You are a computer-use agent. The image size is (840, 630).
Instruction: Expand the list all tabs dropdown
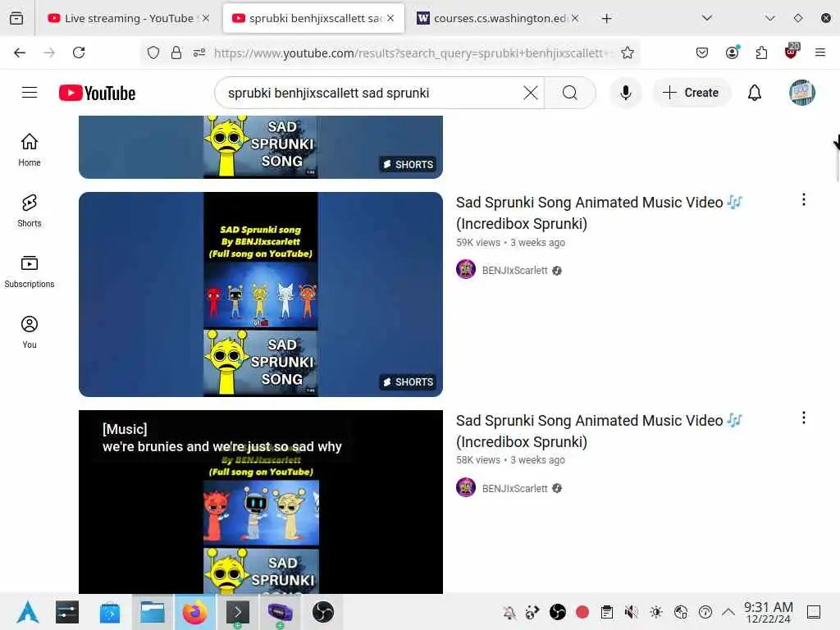707,18
